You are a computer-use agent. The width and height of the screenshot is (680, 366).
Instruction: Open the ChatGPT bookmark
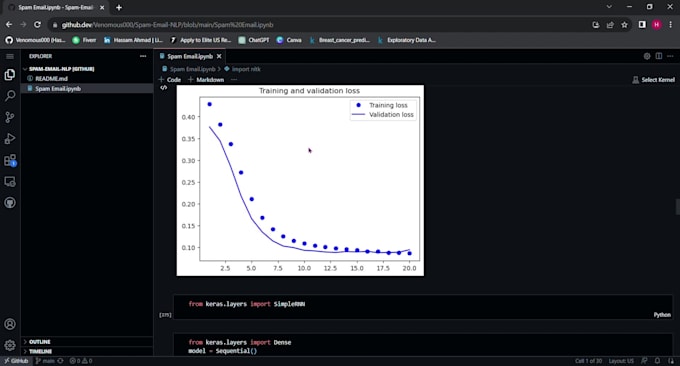tap(254, 40)
